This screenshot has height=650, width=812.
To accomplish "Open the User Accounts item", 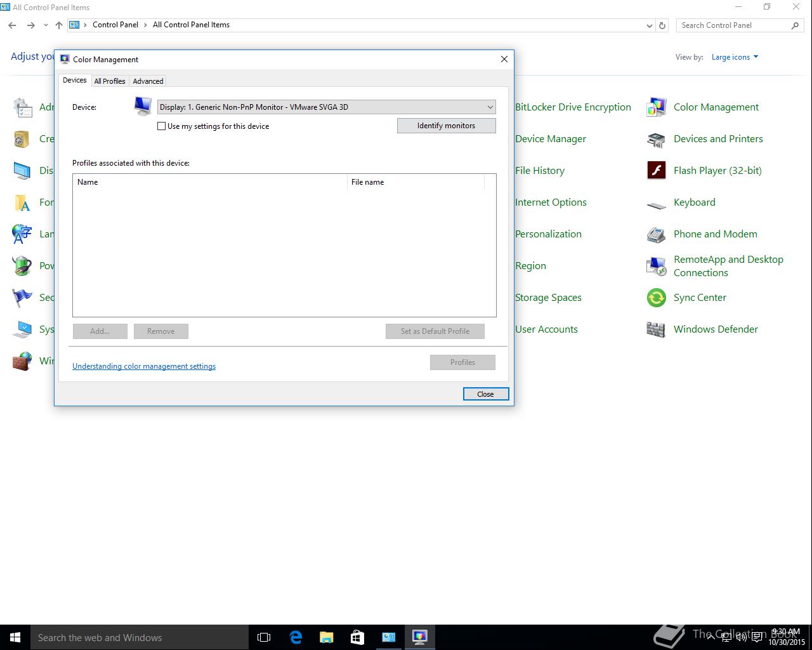I will (547, 329).
